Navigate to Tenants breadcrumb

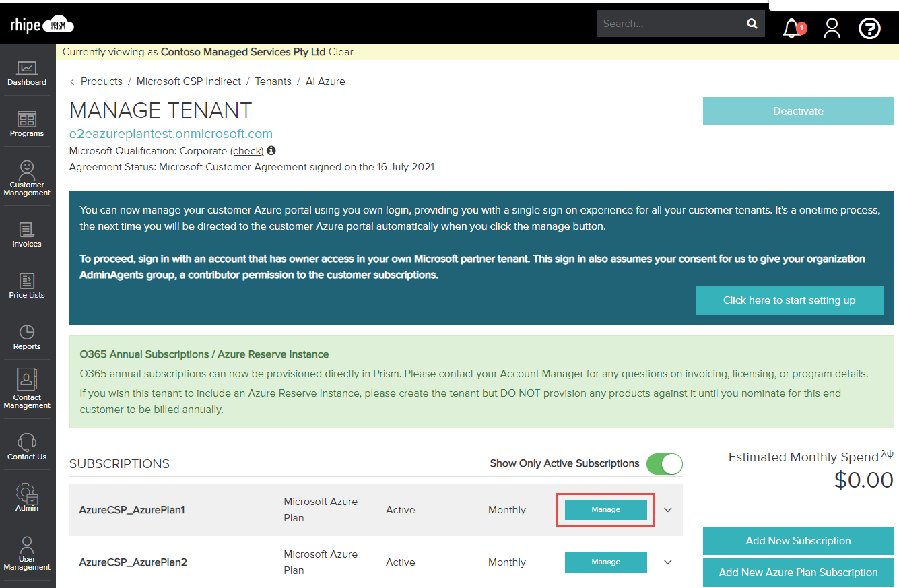pos(273,81)
